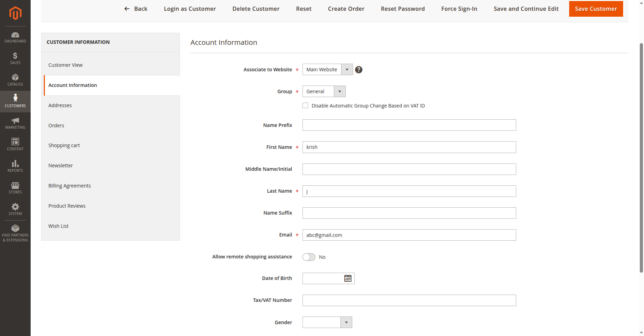Select the Account Information tab
This screenshot has height=336, width=644.
click(112, 85)
